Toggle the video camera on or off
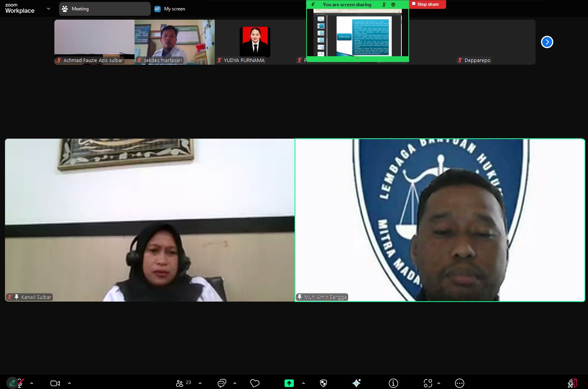The image size is (588, 389). coord(55,383)
